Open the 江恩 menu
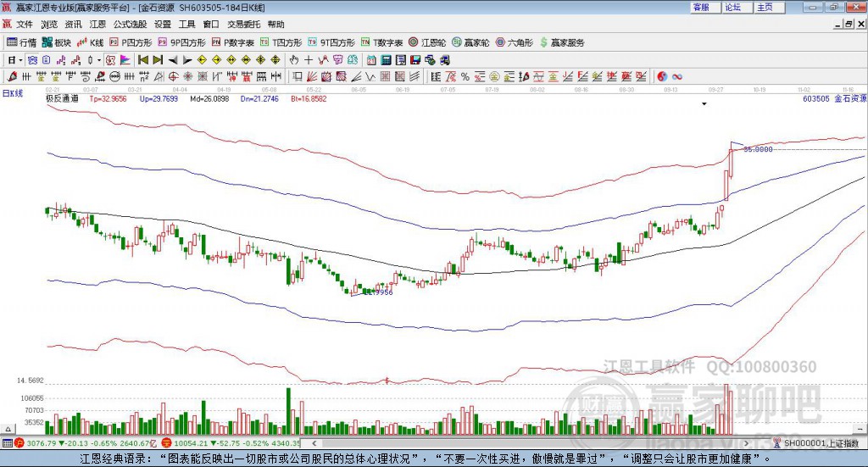This screenshot has width=868, height=467. 97,25
